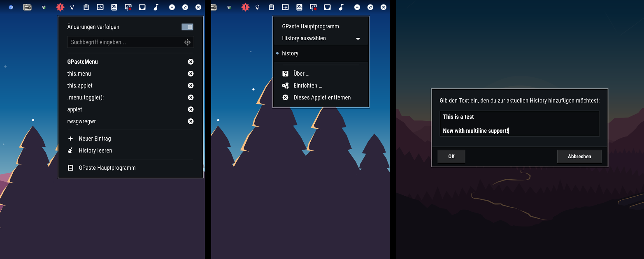Open the folder-with-key icon in the left panel
Viewport: 644px width, 259px height.
[x=27, y=7]
